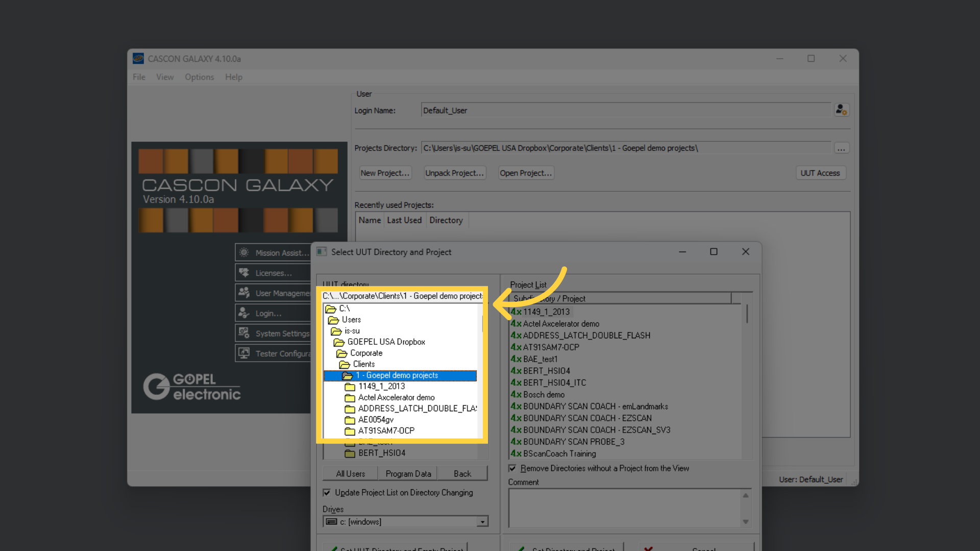Click the UUT directory path field
980x551 pixels.
pyautogui.click(x=403, y=296)
